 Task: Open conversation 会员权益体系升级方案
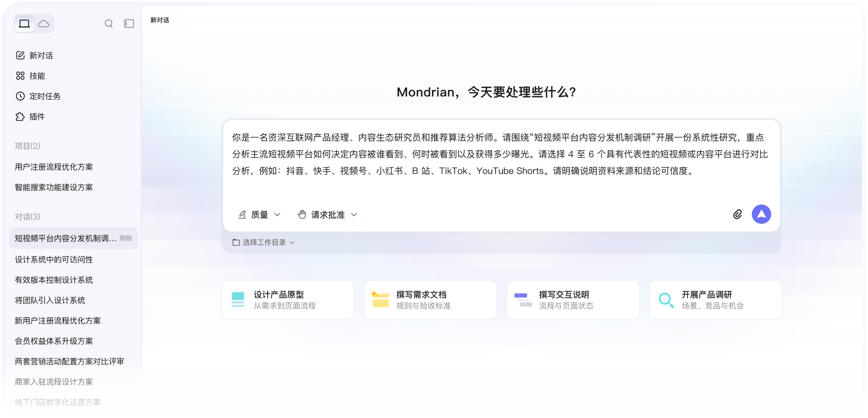coord(54,341)
